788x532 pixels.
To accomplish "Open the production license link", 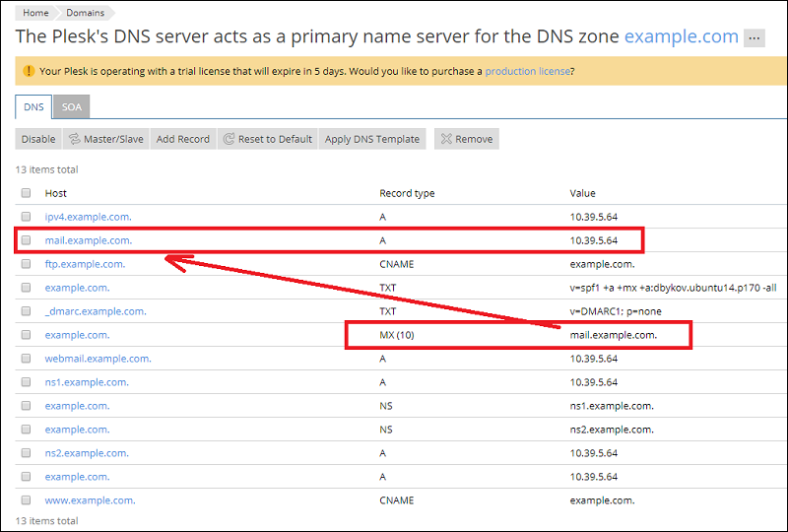I will (x=527, y=71).
